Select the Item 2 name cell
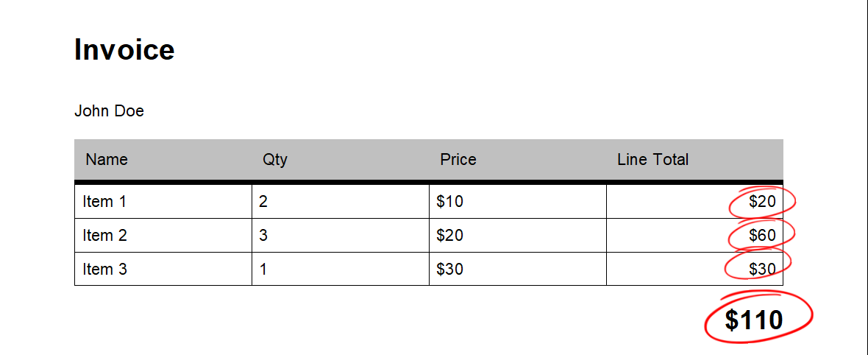The image size is (868, 355). click(x=163, y=235)
